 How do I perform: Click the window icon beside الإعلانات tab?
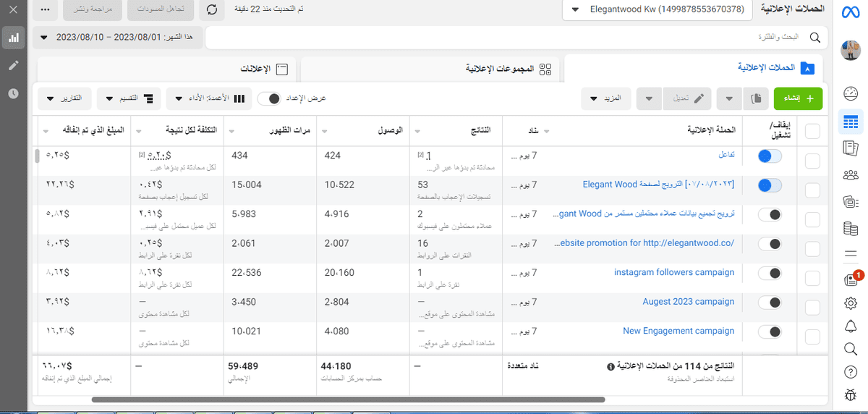tap(282, 69)
